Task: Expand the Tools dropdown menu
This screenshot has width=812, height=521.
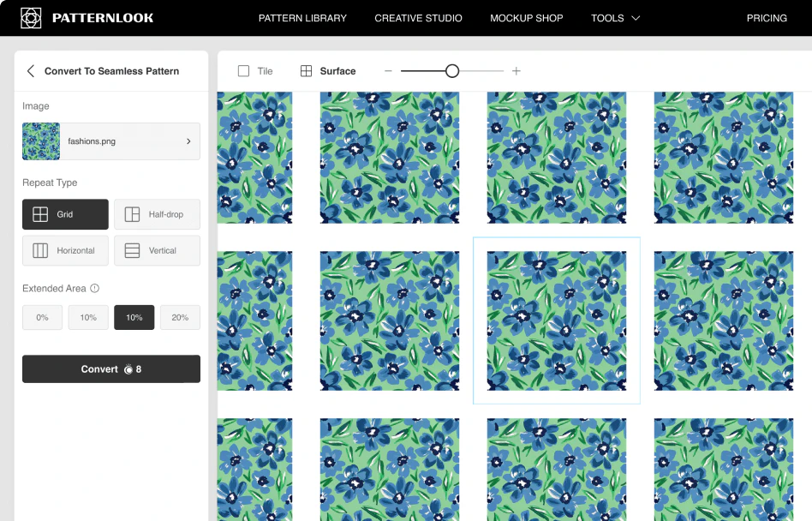Action: (x=615, y=18)
